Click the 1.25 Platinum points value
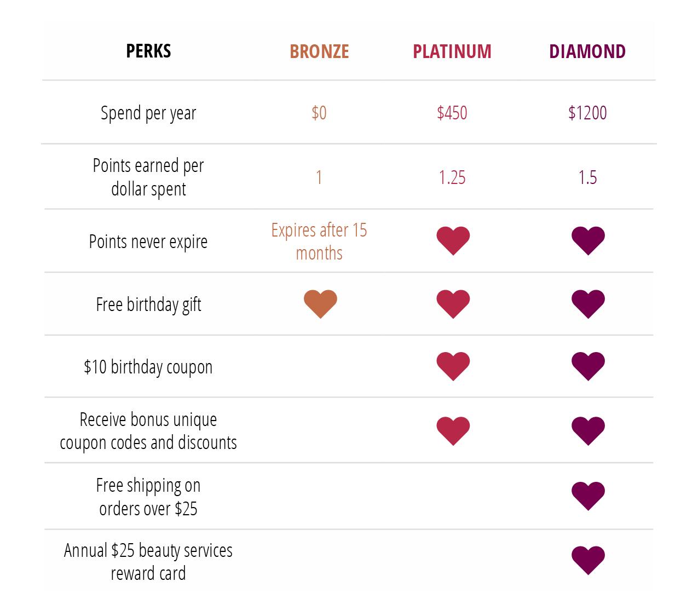The height and width of the screenshot is (616, 698). pyautogui.click(x=452, y=177)
